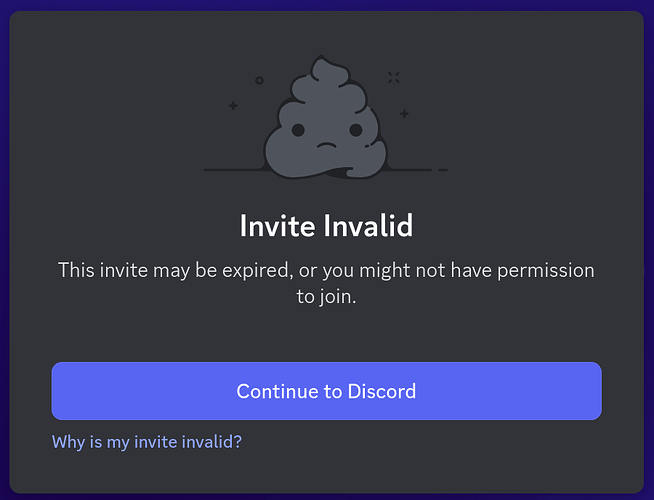Click the four-dot sparkle above right of poop
Image resolution: width=654 pixels, height=500 pixels.
[394, 77]
